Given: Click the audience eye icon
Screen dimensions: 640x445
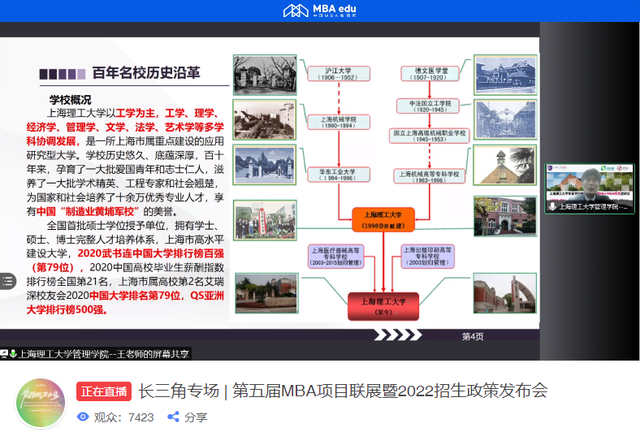Looking at the screenshot, I should (83, 417).
